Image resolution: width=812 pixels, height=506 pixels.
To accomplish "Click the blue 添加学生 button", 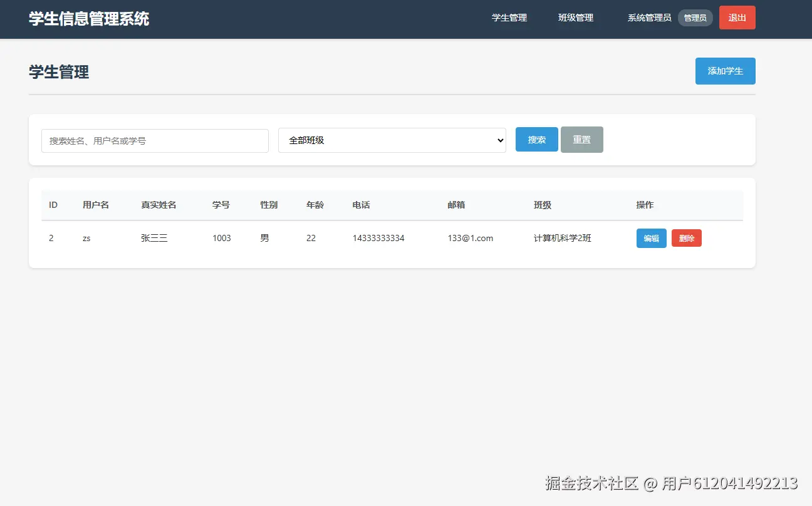I will 725,71.
